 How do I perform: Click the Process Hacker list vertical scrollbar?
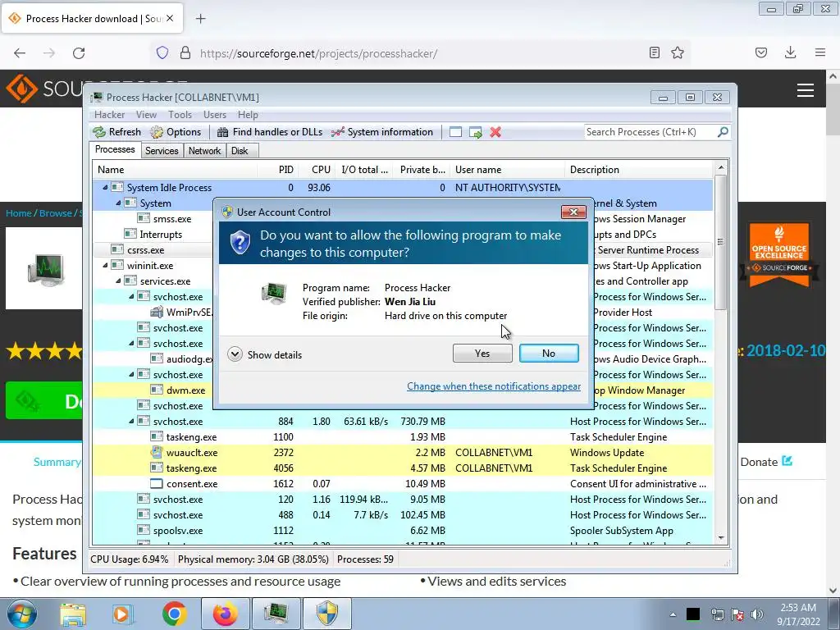[720, 241]
